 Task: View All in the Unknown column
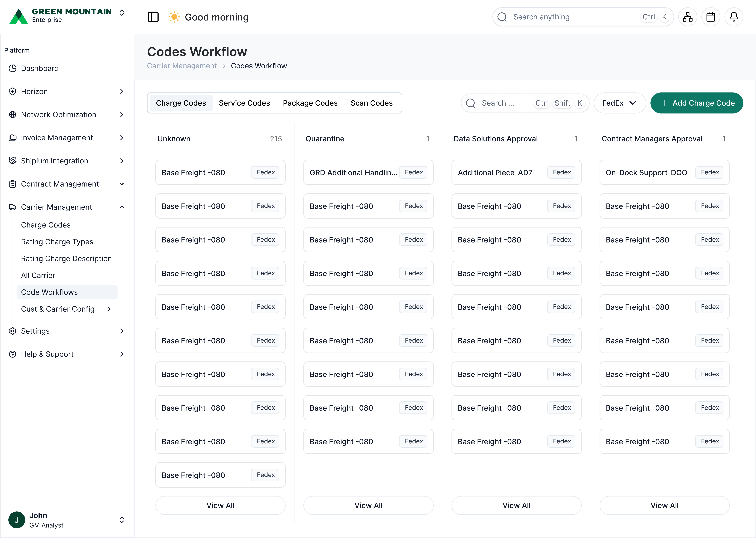[x=220, y=506]
